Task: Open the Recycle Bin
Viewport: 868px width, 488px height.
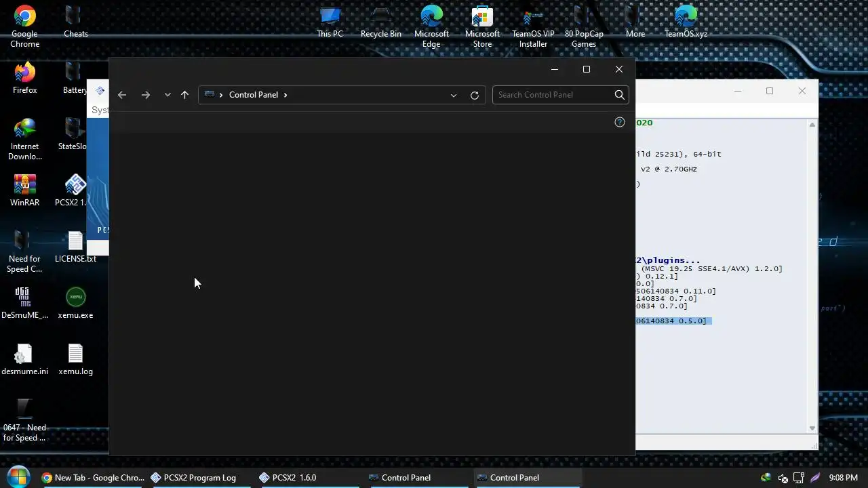Action: tap(380, 22)
